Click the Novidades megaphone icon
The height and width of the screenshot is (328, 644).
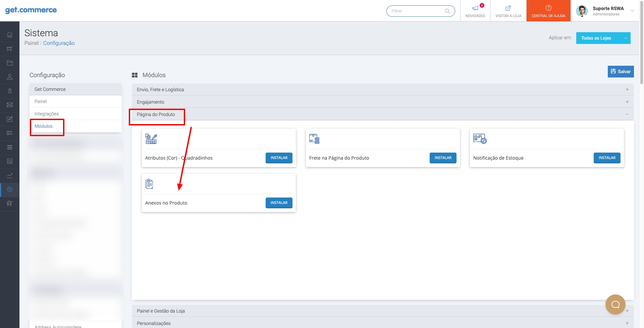pyautogui.click(x=475, y=8)
